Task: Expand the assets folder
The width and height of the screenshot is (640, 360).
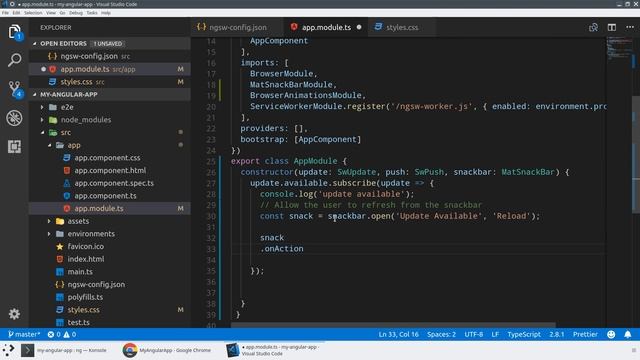Action: point(49,221)
